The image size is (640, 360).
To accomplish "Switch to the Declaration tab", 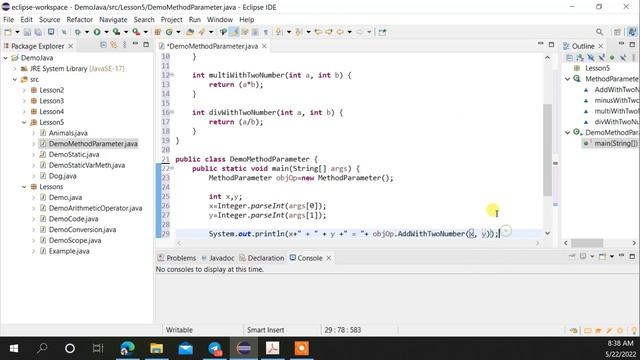I will pyautogui.click(x=262, y=258).
